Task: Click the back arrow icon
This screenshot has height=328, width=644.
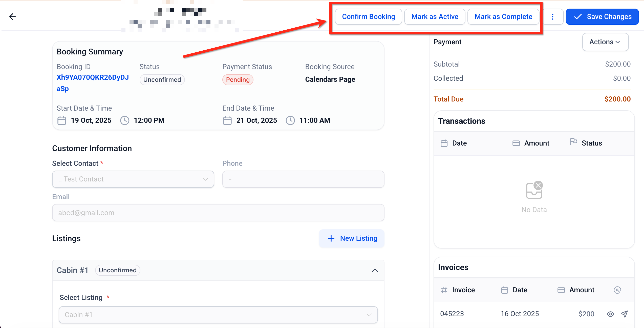Action: 12,17
